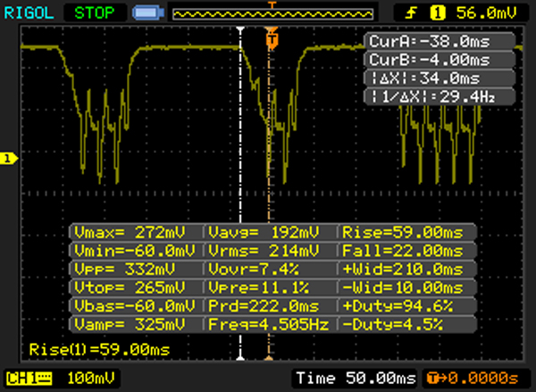The image size is (536, 392).
Task: Click the Time 50.00ms timebase readout
Action: point(356,379)
